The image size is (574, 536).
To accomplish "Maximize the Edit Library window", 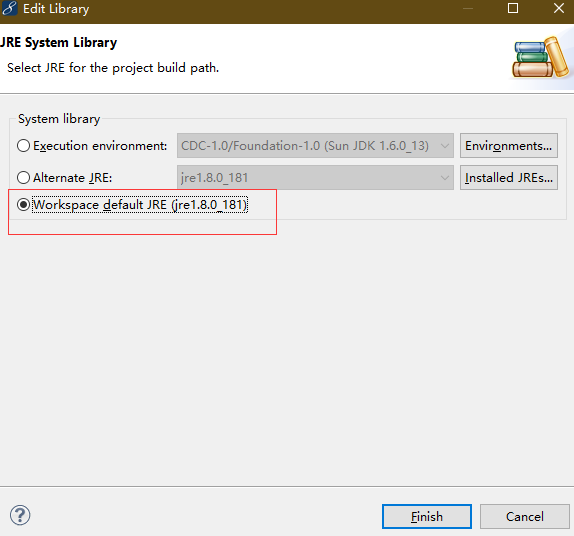I will point(513,8).
